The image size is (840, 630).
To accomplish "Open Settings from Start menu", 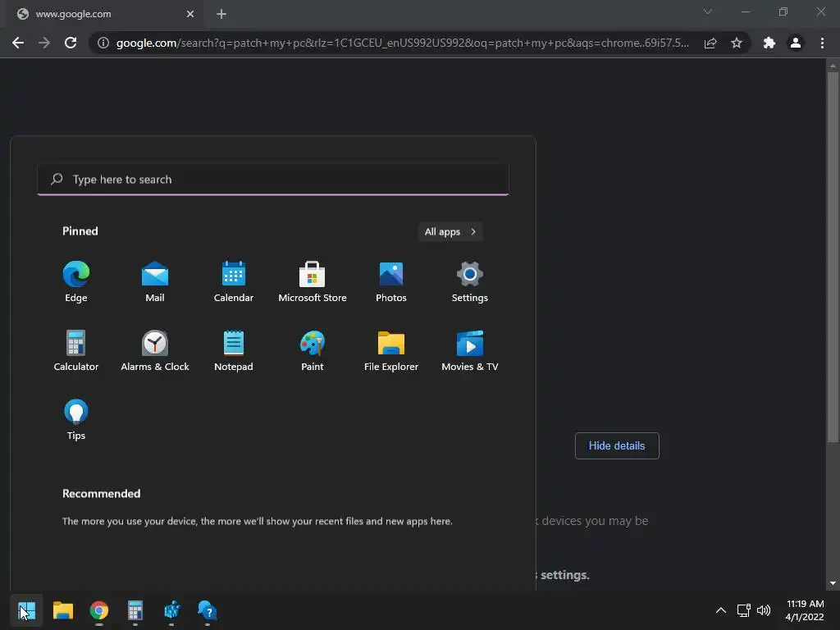I will click(x=470, y=282).
